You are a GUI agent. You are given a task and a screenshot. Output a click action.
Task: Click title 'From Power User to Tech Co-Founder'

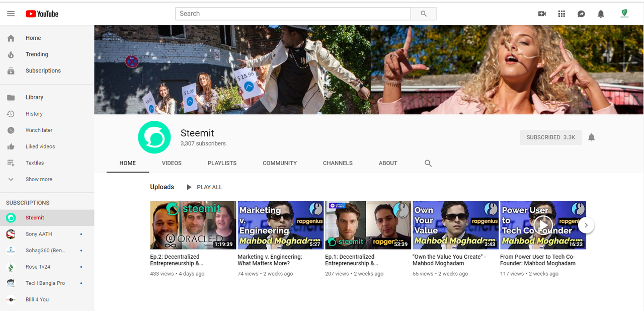tap(538, 260)
